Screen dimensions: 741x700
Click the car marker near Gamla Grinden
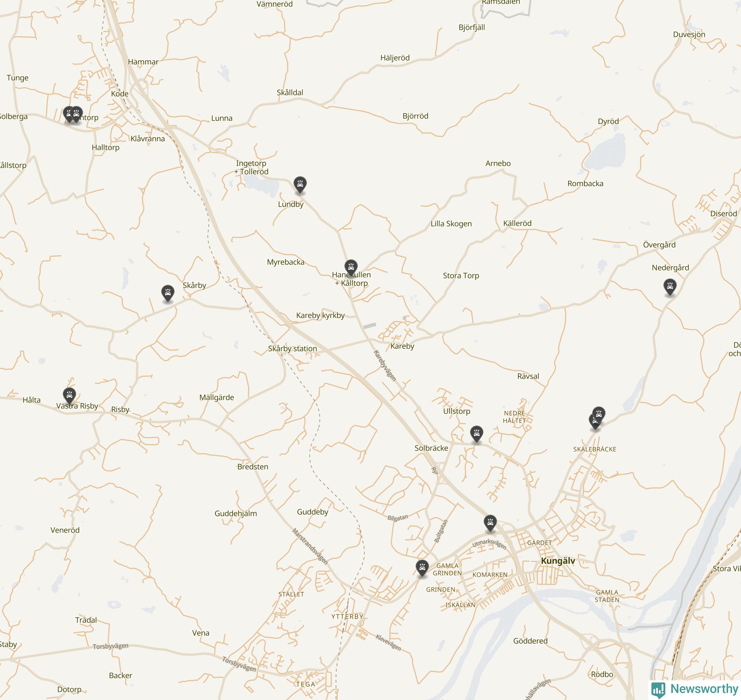[x=422, y=568]
